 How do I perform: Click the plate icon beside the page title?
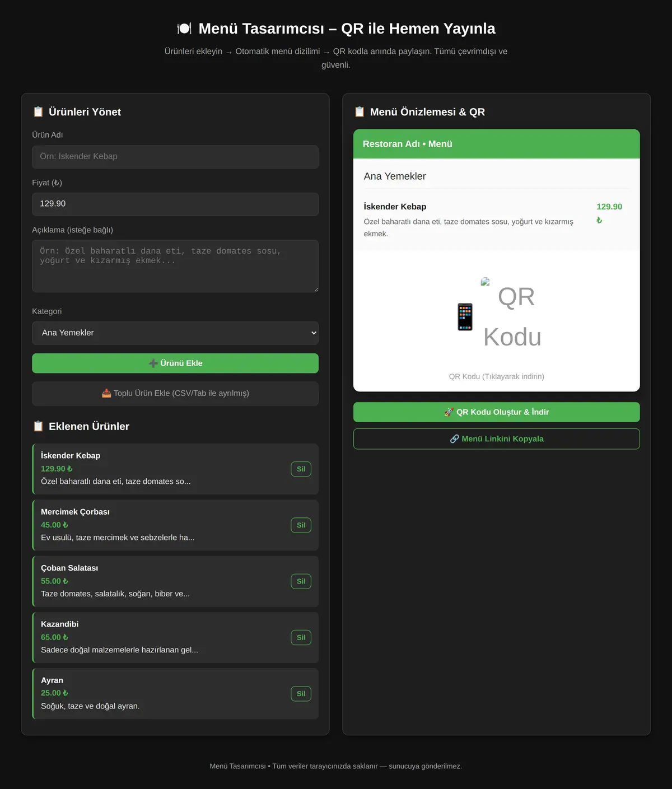point(184,29)
